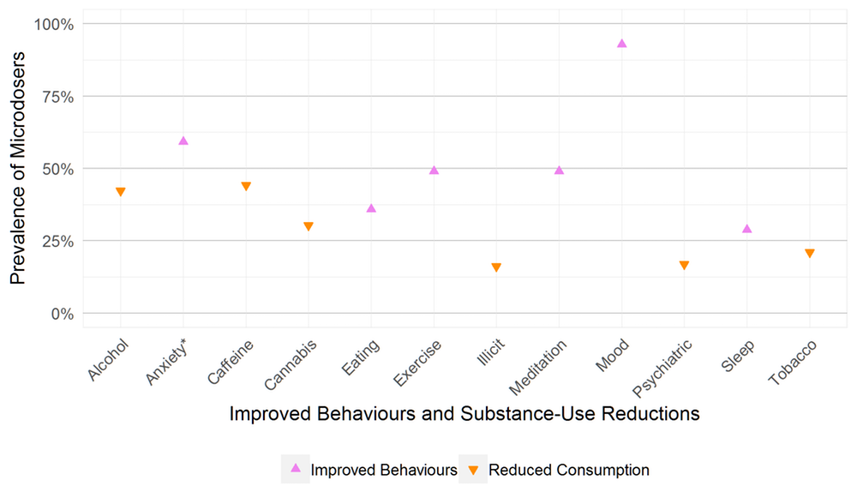857x504 pixels.
Task: Select the Caffeine data point marker
Action: 246,186
